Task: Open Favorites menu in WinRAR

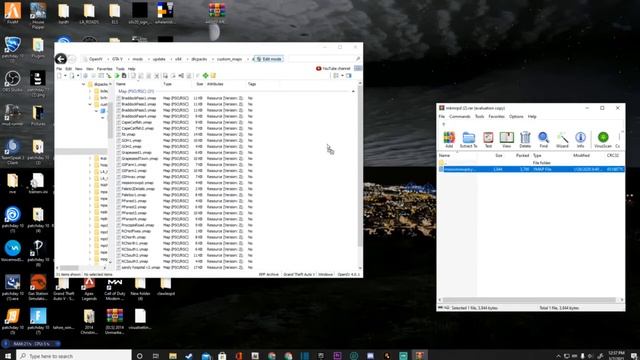Action: [496, 117]
